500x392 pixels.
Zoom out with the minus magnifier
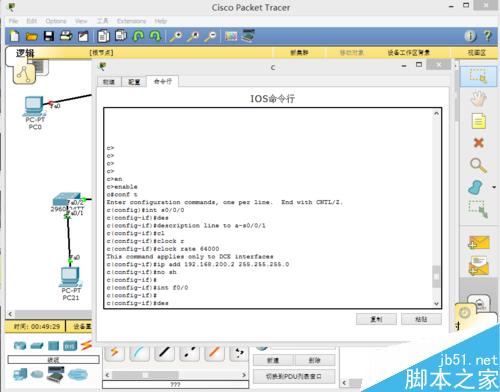[210, 36]
